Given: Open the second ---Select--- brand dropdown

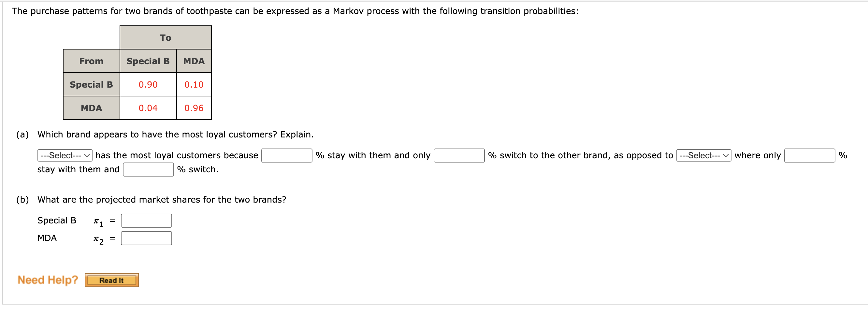Looking at the screenshot, I should click(703, 156).
